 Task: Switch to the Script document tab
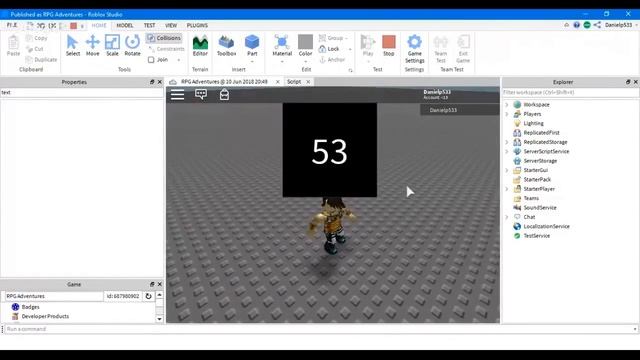[x=294, y=82]
